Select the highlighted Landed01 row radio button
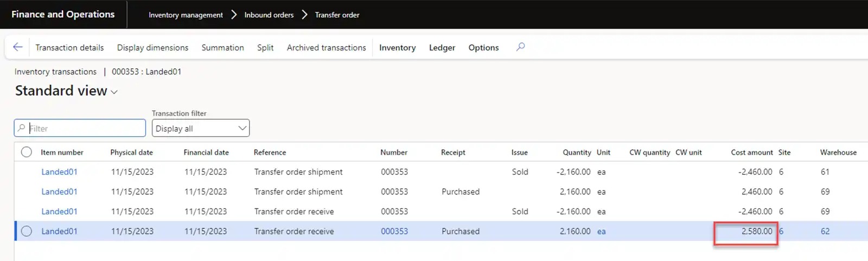The width and height of the screenshot is (868, 261). click(x=27, y=231)
